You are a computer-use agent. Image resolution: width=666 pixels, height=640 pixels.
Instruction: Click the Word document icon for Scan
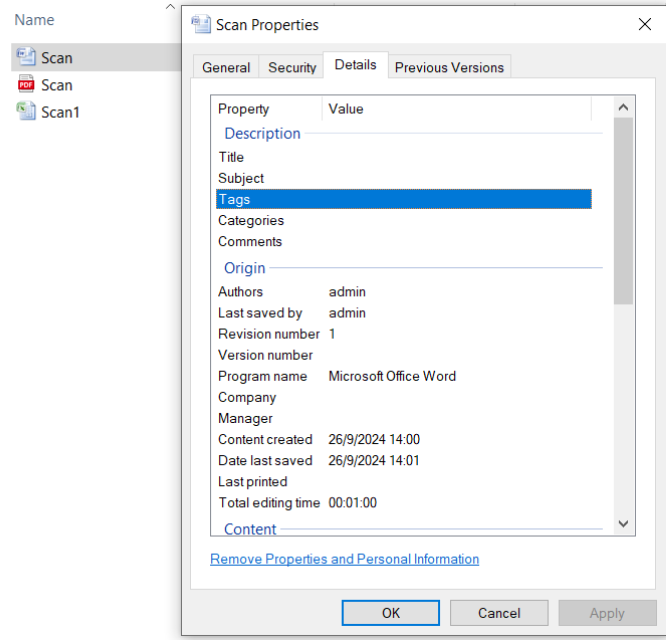26,57
